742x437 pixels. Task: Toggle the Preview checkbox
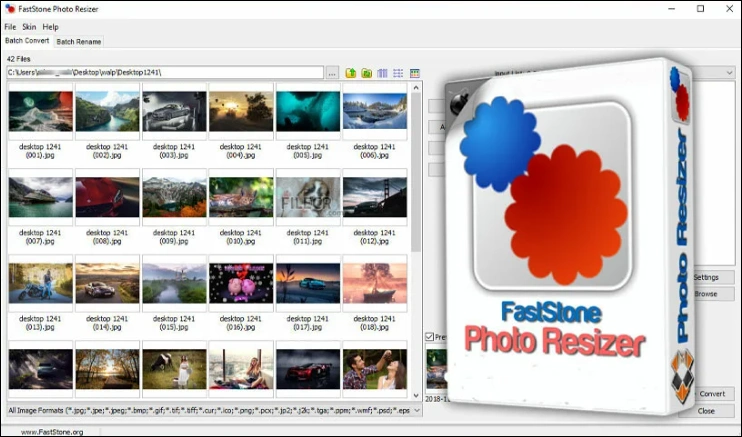(x=430, y=337)
